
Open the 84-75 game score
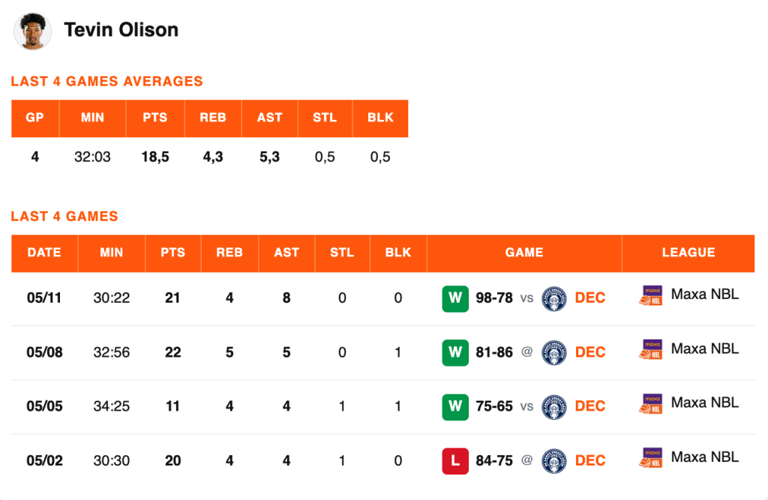click(x=494, y=461)
